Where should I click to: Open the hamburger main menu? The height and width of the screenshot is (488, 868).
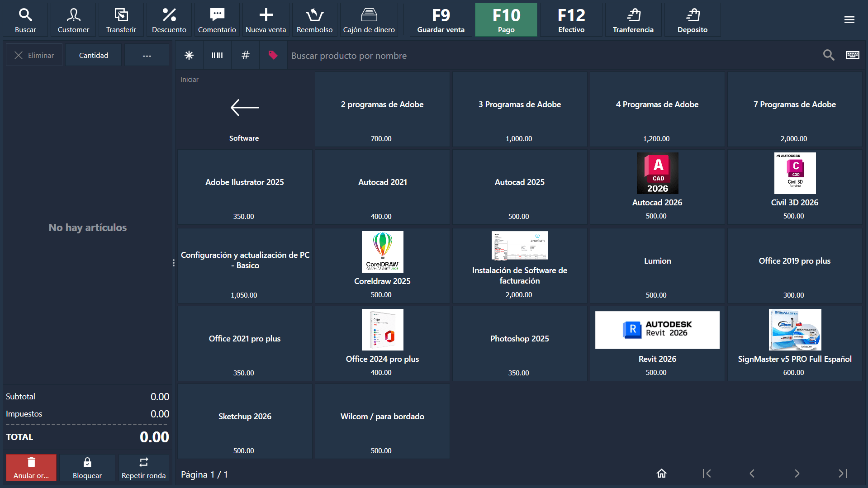click(x=849, y=20)
